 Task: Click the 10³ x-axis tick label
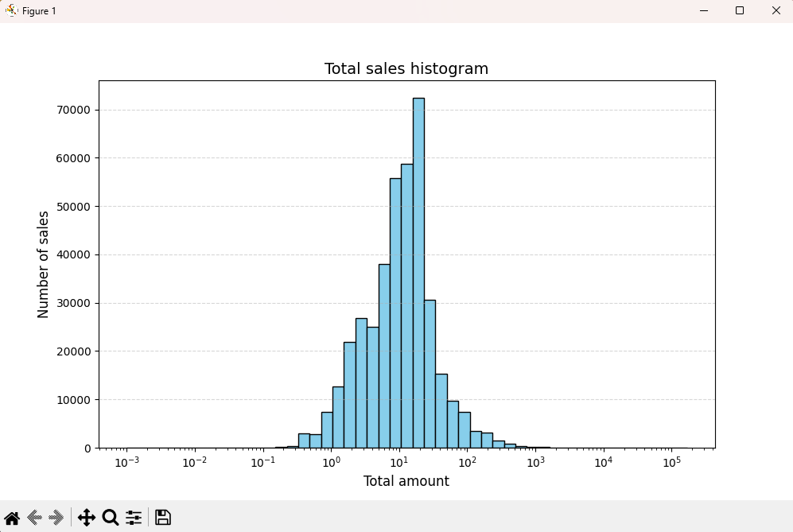tap(535, 462)
